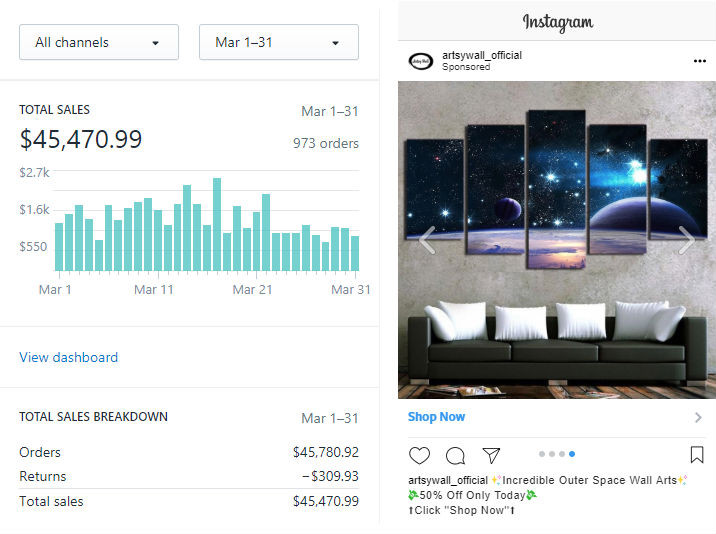Click the Shop Now link
This screenshot has width=716, height=534.
click(436, 417)
